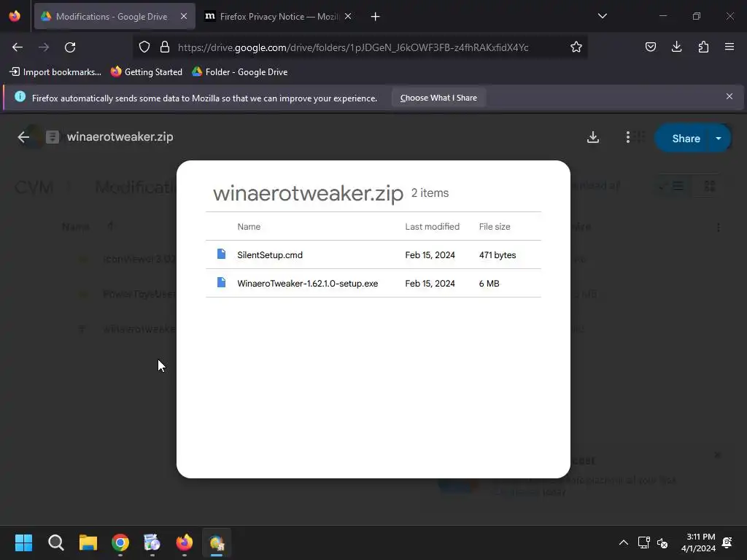Open the tracking protection shield icon
Viewport: 747px width, 560px height.
(x=144, y=47)
